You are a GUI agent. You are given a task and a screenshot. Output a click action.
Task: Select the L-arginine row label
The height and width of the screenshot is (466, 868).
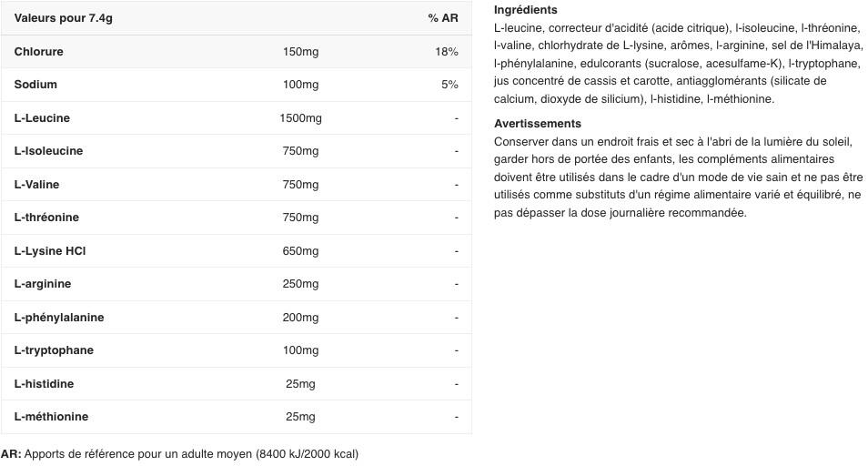point(43,284)
